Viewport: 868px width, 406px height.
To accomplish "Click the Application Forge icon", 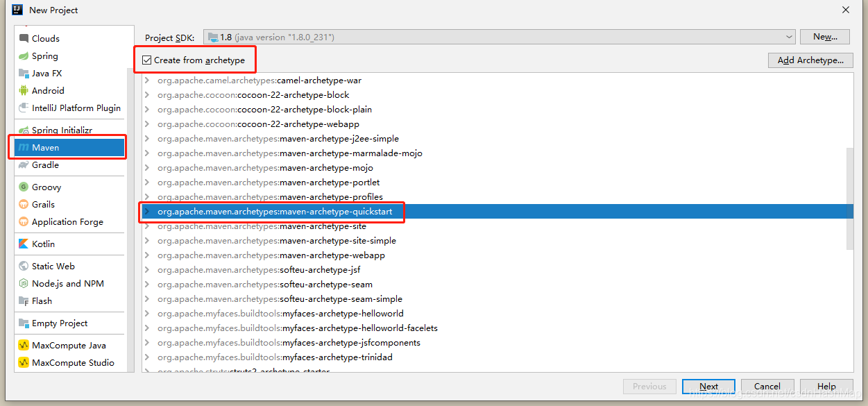I will click(x=24, y=222).
